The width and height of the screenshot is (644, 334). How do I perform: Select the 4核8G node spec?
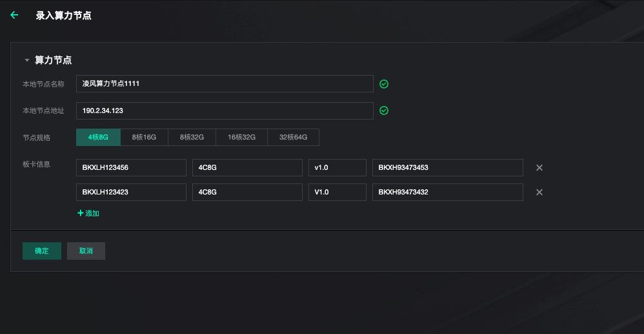(x=99, y=137)
